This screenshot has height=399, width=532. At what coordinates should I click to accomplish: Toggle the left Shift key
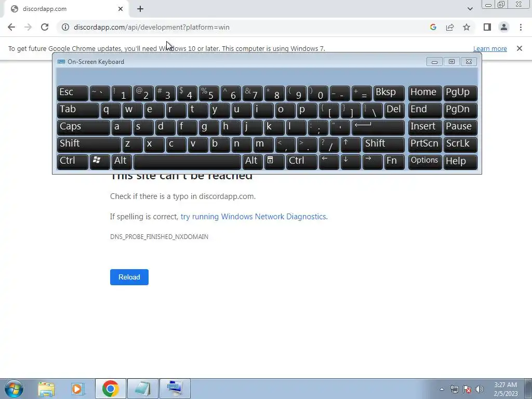89,144
